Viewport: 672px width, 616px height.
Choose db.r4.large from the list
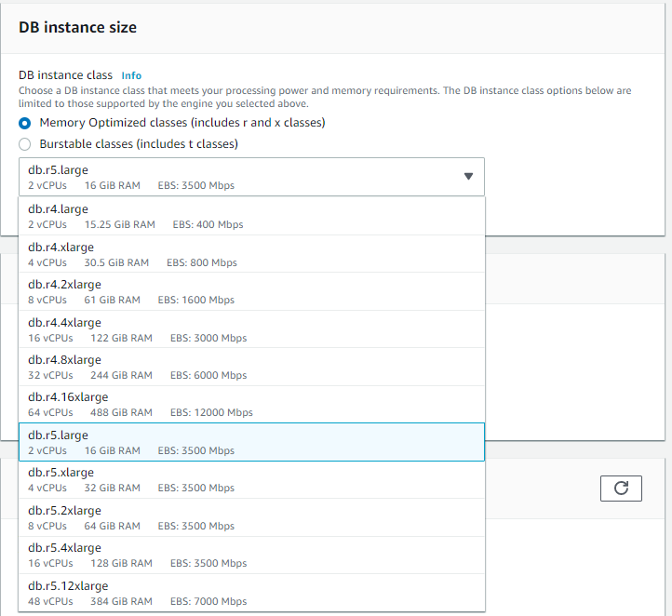251,216
